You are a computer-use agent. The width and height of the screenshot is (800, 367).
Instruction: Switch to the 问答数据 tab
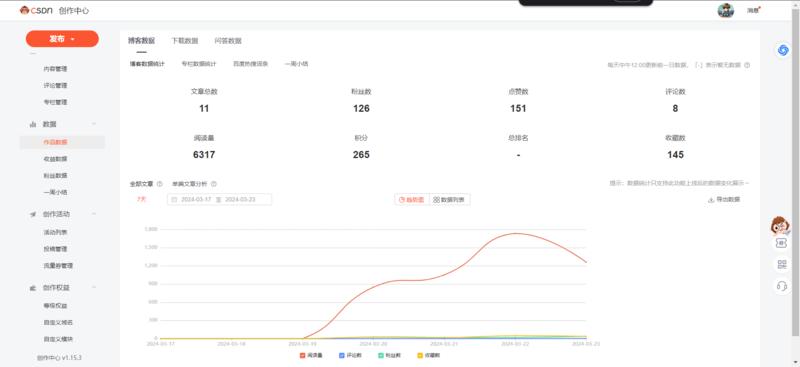click(x=228, y=41)
